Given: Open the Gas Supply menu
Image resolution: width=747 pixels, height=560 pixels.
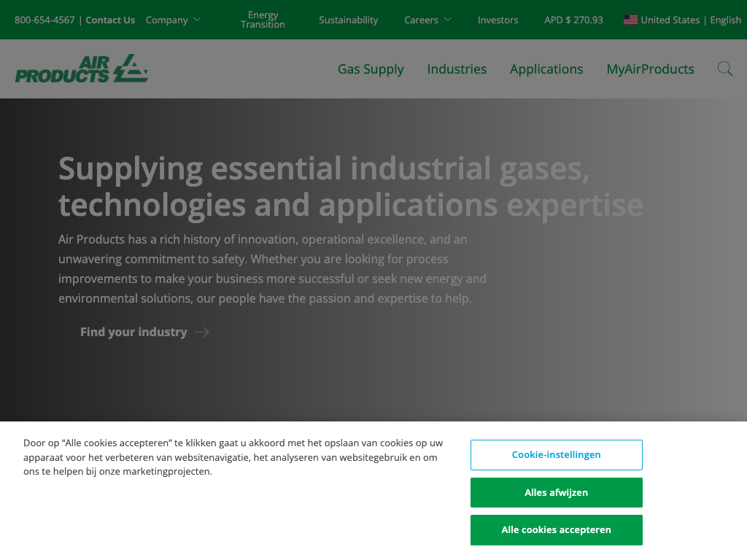Looking at the screenshot, I should tap(371, 69).
